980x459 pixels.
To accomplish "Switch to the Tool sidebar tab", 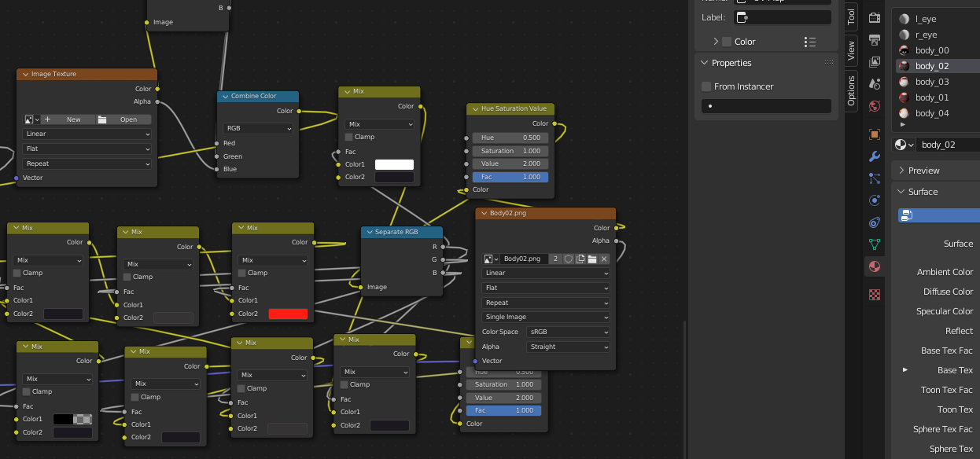I will pyautogui.click(x=851, y=17).
